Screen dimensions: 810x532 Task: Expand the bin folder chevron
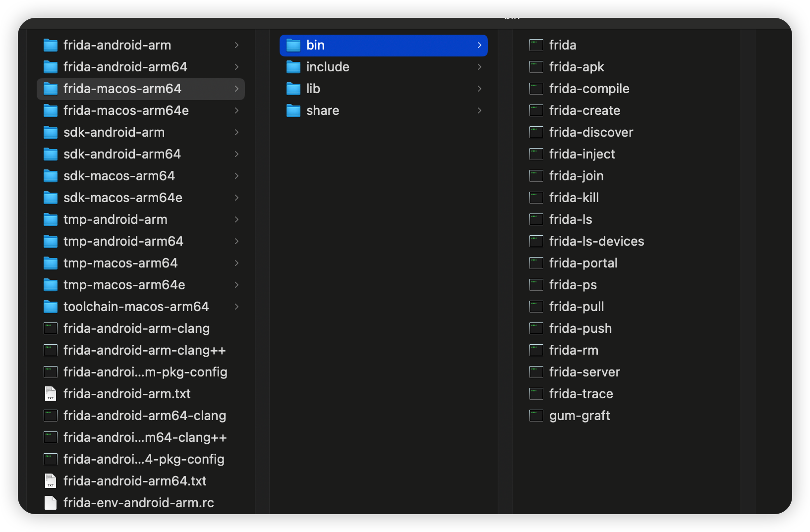[x=479, y=45]
